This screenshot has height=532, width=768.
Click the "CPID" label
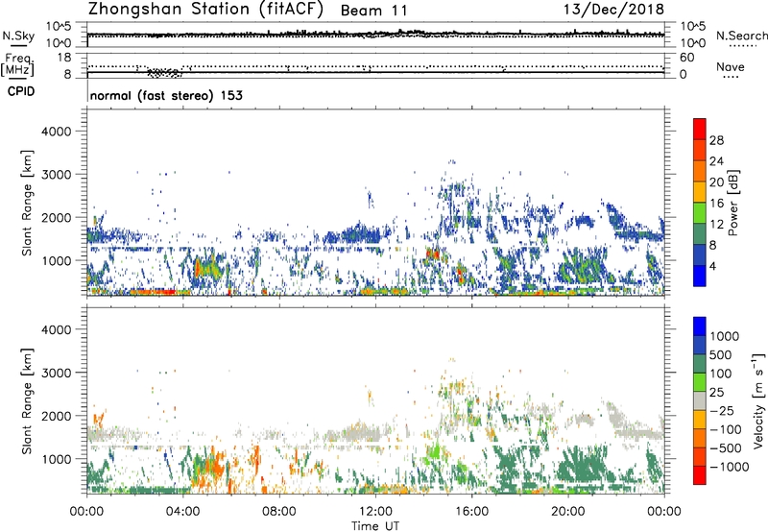point(21,91)
